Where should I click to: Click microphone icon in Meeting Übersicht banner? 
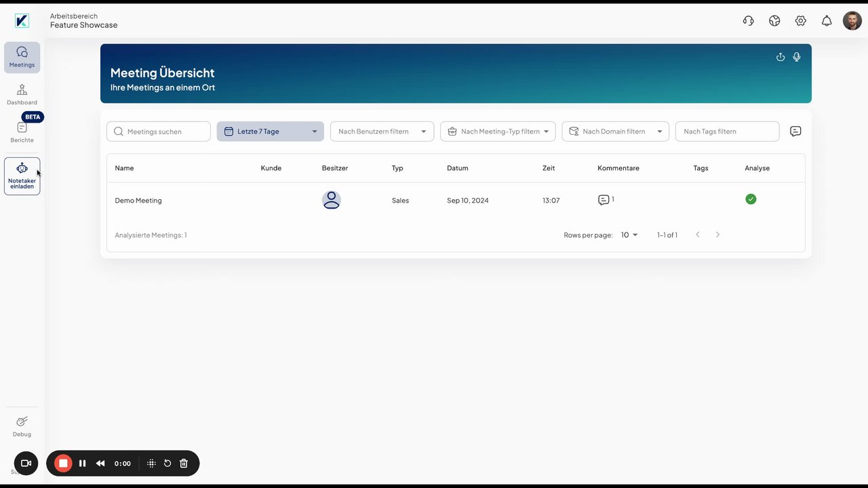coord(797,57)
